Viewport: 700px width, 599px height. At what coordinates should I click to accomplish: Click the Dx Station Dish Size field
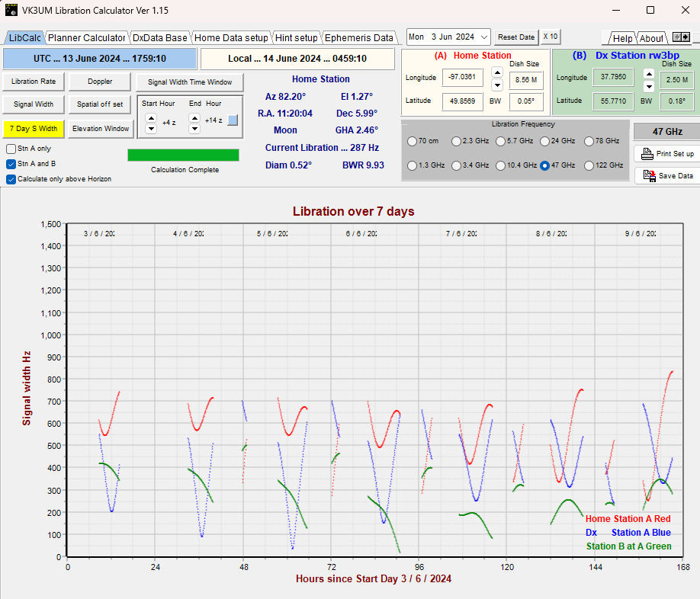coord(677,80)
